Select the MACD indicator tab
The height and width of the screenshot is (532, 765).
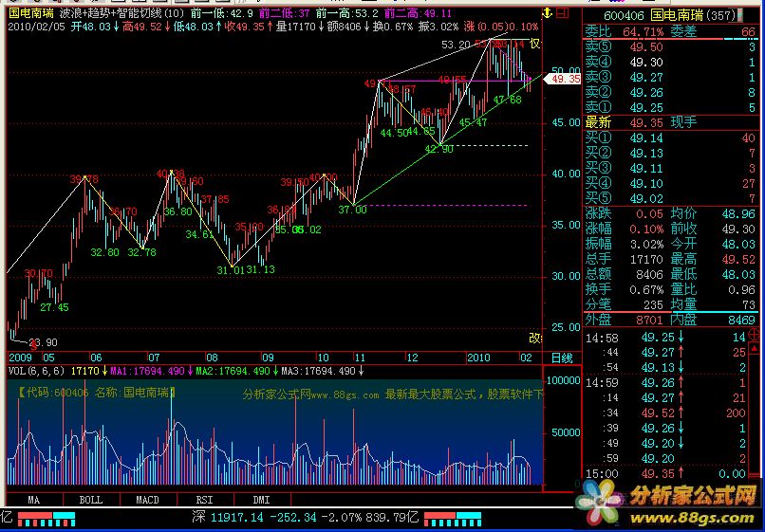coord(147,499)
